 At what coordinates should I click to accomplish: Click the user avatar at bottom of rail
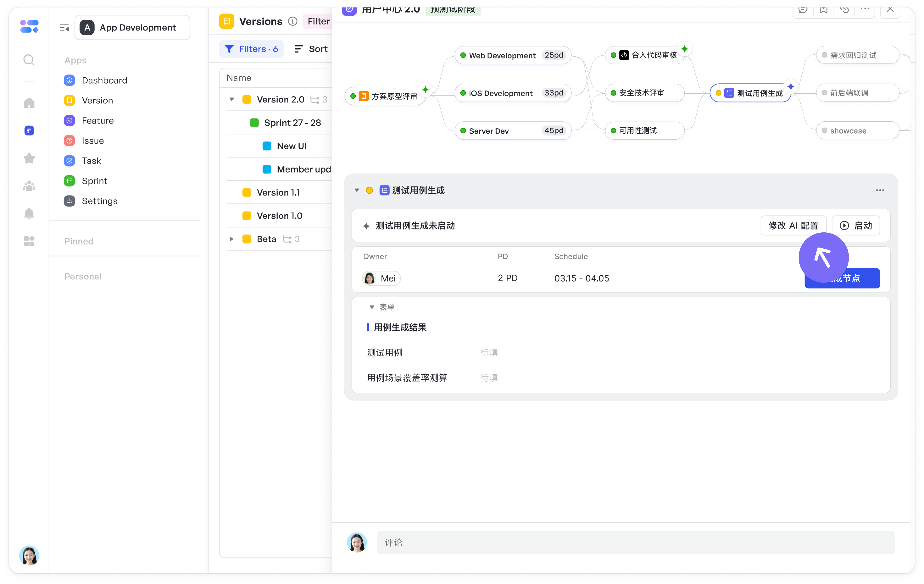[29, 556]
